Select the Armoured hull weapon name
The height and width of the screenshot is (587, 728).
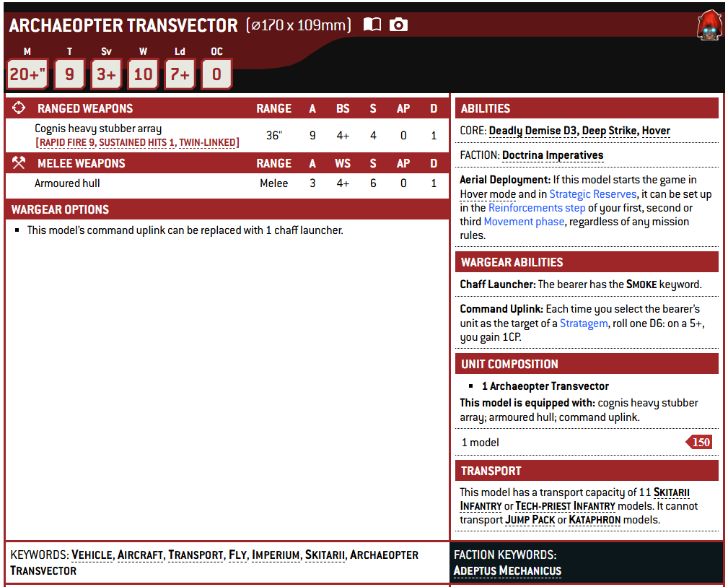coord(67,183)
